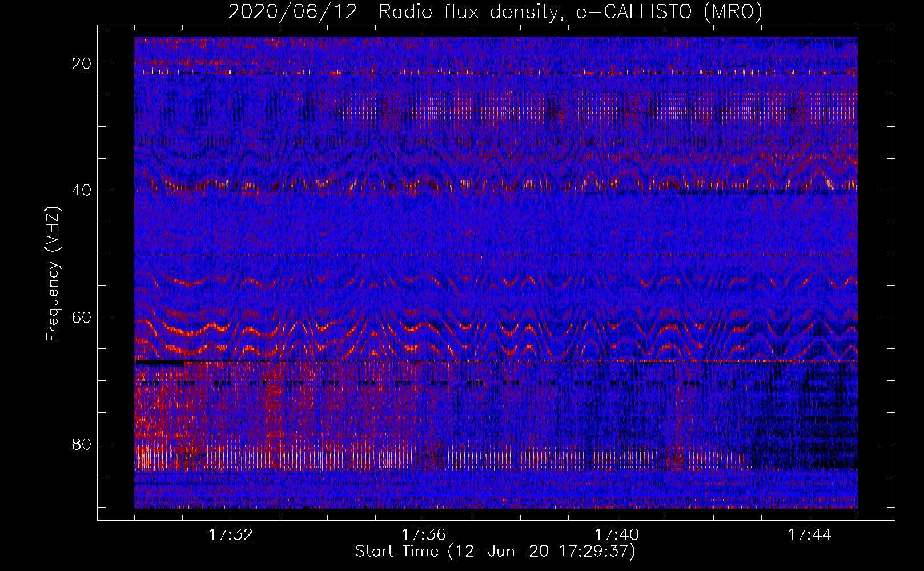
Task: Click the time tick label '17:40'
Action: coord(617,535)
